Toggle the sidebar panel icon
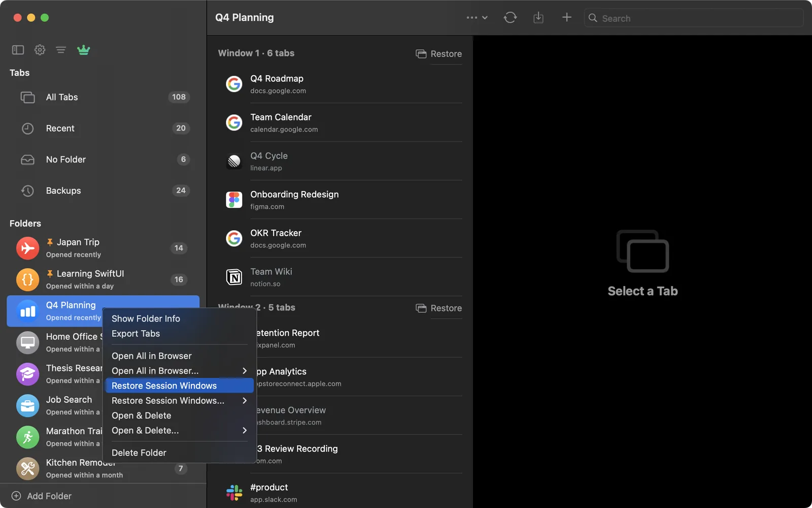The height and width of the screenshot is (508, 812). pos(18,50)
